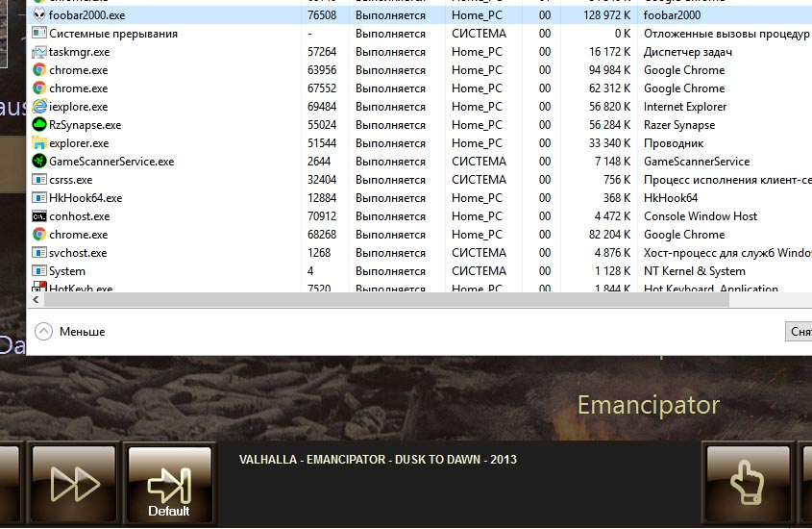Image resolution: width=812 pixels, height=529 pixels.
Task: Click the fast-forward button in the player
Action: [x=74, y=484]
